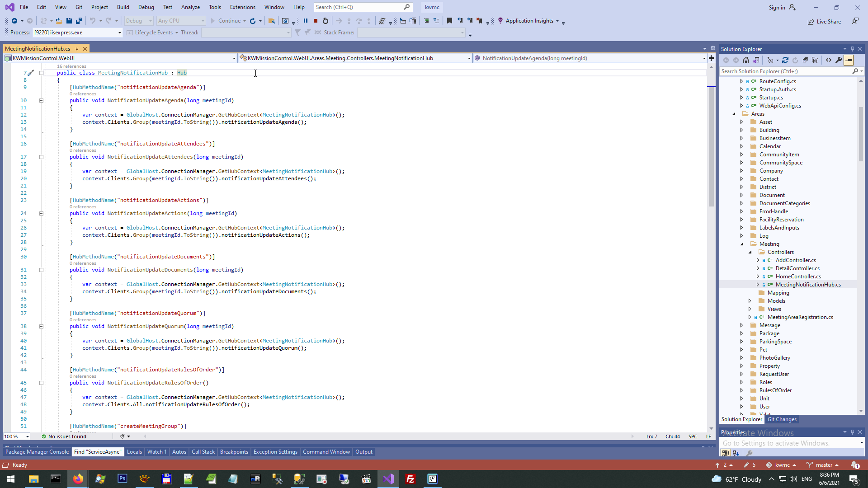The height and width of the screenshot is (488, 868).
Task: Click the Collapse All icon in Solution Explorer
Action: click(x=805, y=60)
